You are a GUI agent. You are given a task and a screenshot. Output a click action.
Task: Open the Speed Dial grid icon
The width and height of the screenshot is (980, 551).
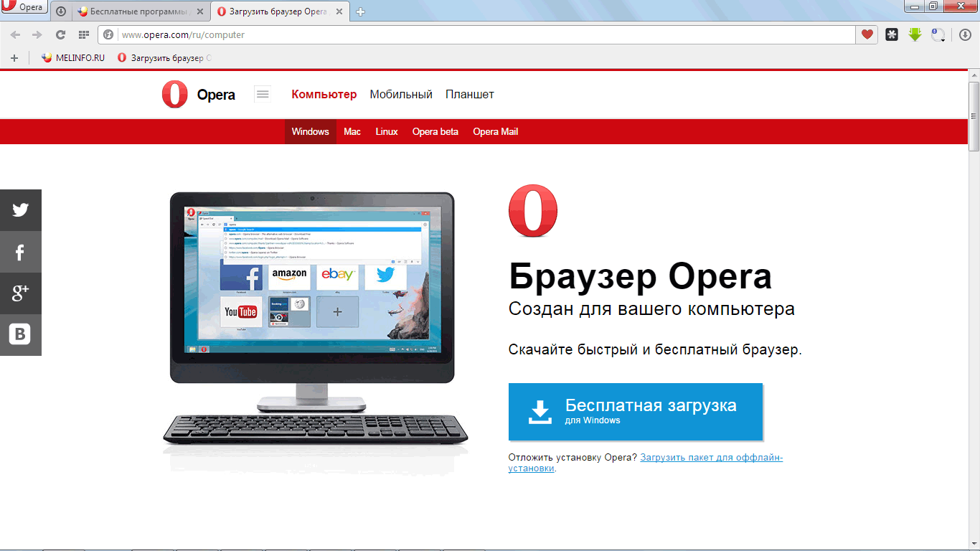click(x=83, y=34)
